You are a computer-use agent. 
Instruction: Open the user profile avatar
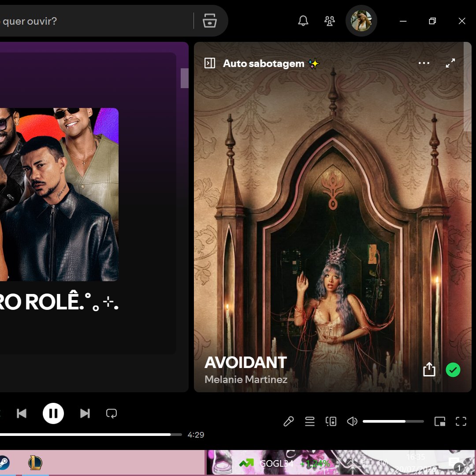[x=361, y=21]
